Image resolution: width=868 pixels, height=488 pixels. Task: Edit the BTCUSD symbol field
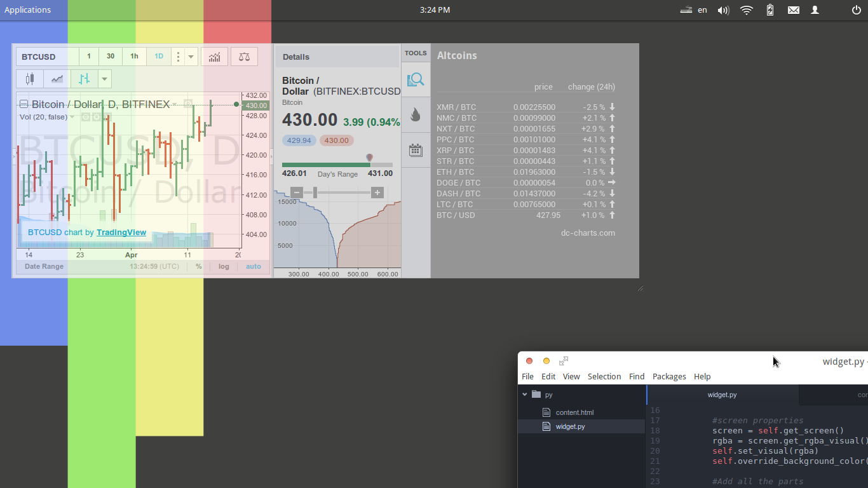[x=48, y=57]
